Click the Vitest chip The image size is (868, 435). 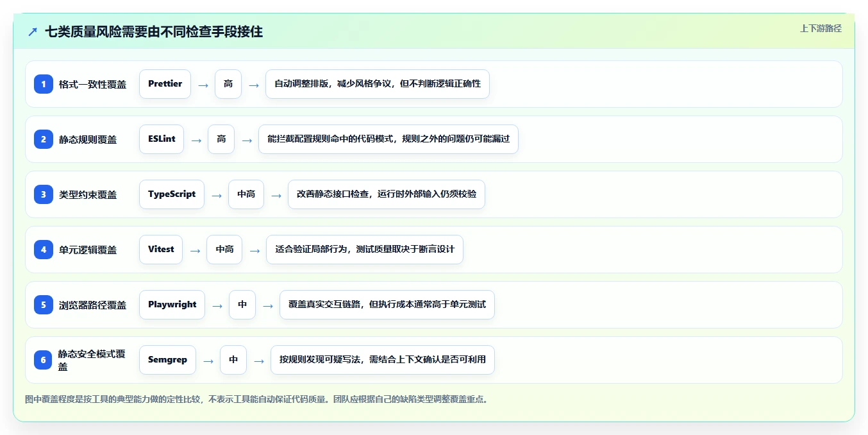pyautogui.click(x=161, y=250)
